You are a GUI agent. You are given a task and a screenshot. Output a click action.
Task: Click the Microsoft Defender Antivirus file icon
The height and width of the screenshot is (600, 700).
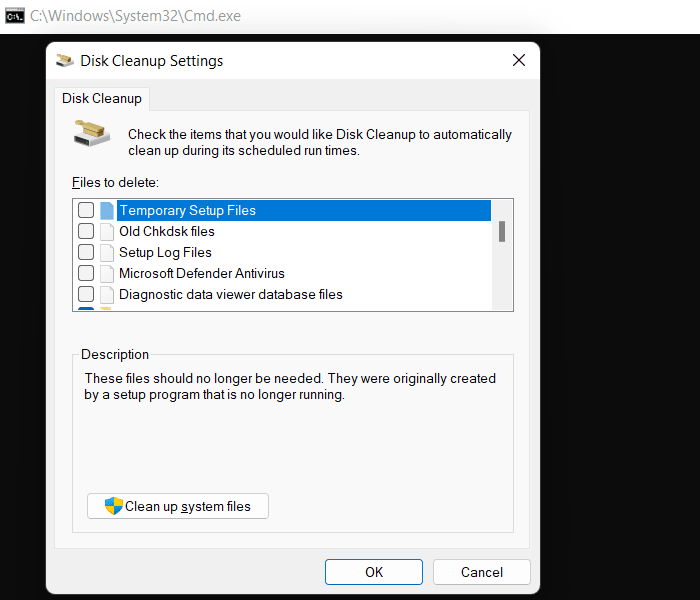click(x=107, y=274)
